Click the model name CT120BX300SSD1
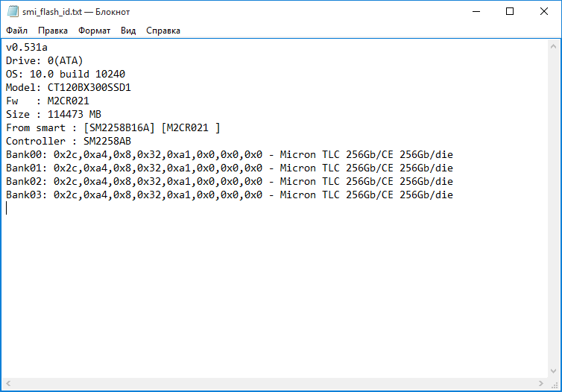This screenshot has height=392, width=562. 89,87
